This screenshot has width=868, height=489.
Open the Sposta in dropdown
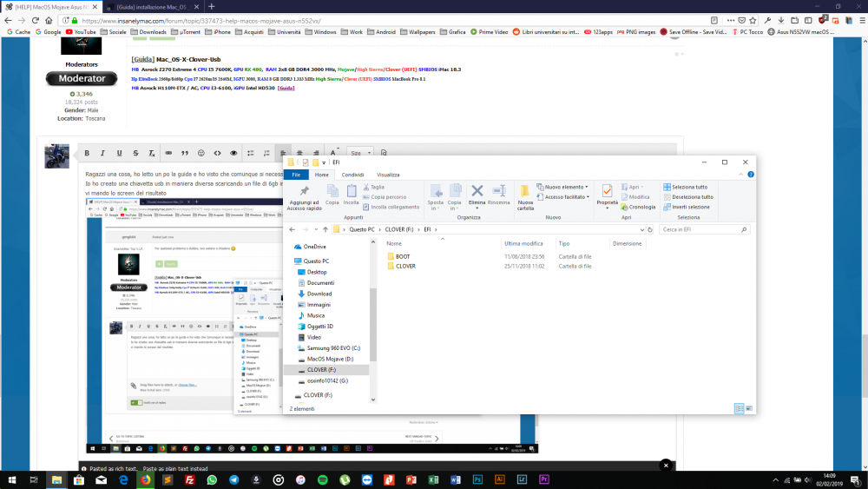tap(436, 198)
